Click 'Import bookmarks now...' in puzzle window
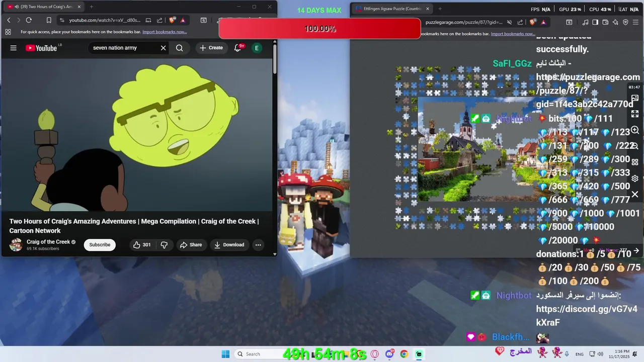The width and height of the screenshot is (644, 362). [x=513, y=34]
